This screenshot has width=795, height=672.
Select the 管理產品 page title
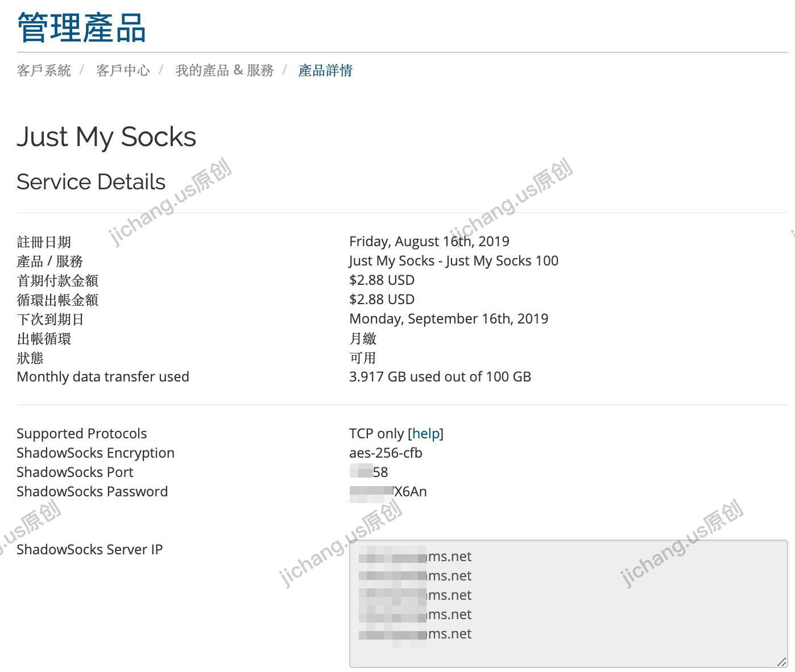coord(81,27)
